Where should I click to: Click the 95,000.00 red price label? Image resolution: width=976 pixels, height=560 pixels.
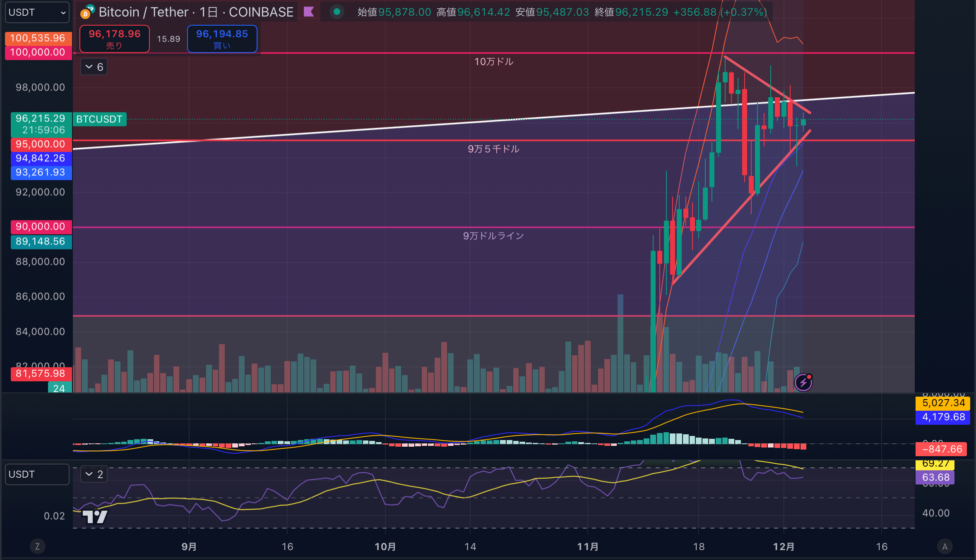pos(41,144)
